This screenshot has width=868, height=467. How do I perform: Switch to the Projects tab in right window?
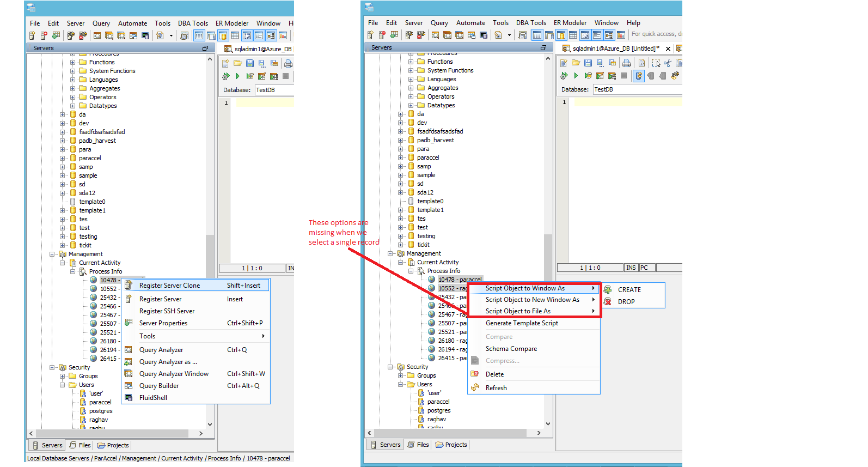coord(451,445)
